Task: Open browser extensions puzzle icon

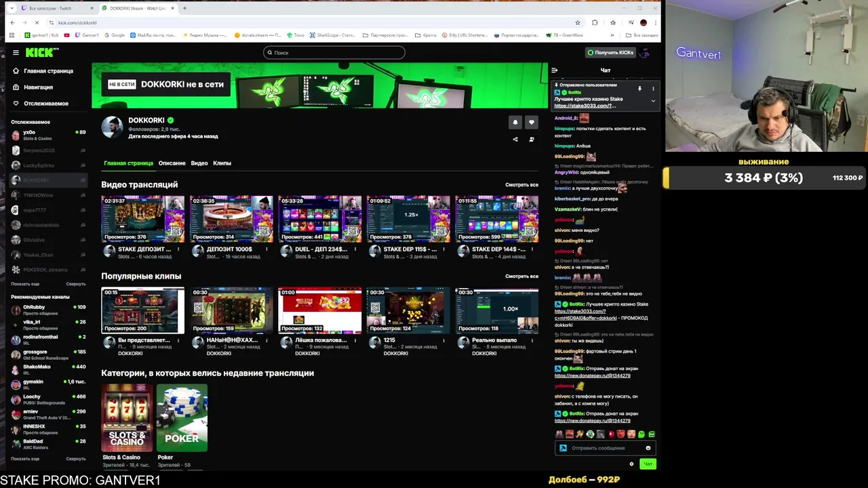Action: point(595,22)
